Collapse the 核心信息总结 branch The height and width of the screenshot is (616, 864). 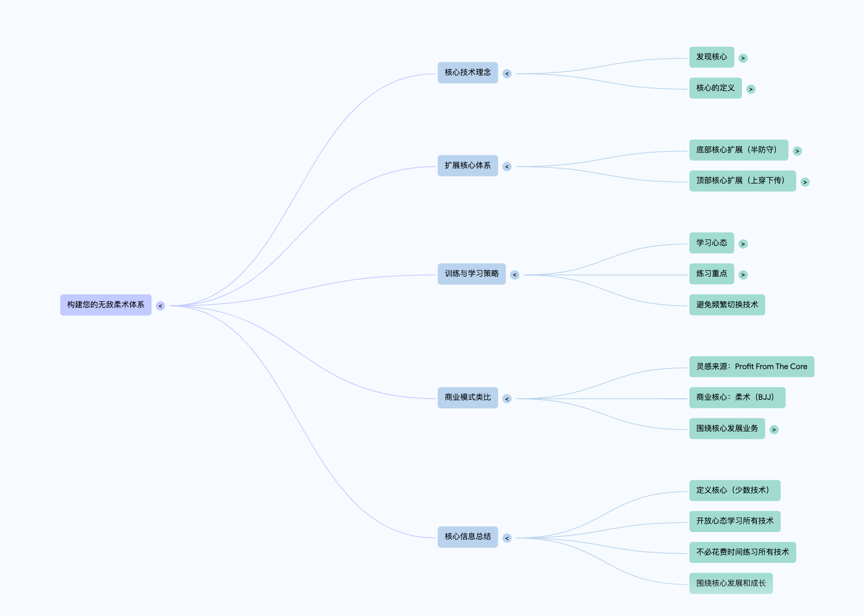[507, 538]
